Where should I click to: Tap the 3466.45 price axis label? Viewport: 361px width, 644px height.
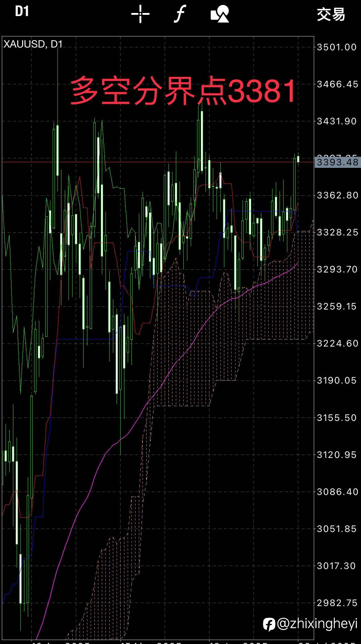coord(338,84)
